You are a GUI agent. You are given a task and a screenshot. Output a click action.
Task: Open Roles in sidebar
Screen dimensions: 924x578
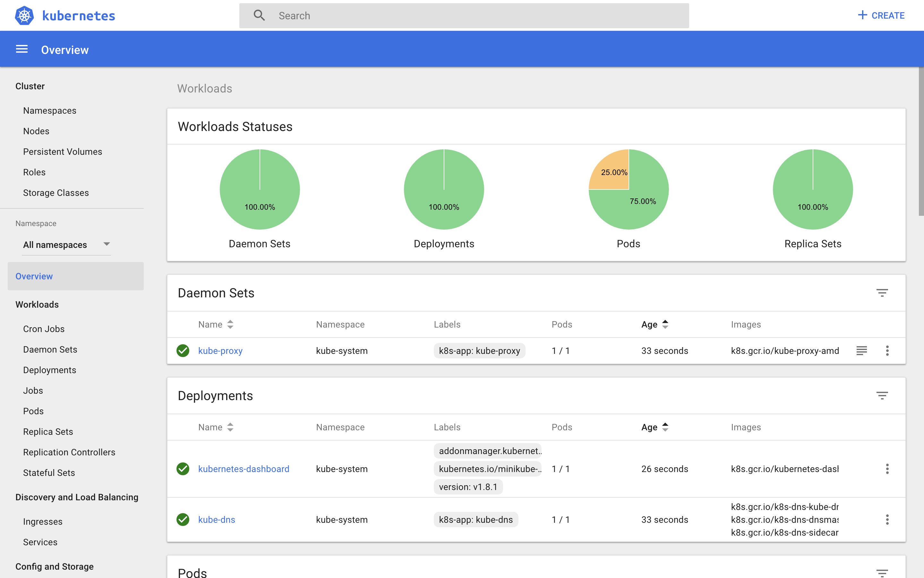pos(34,172)
